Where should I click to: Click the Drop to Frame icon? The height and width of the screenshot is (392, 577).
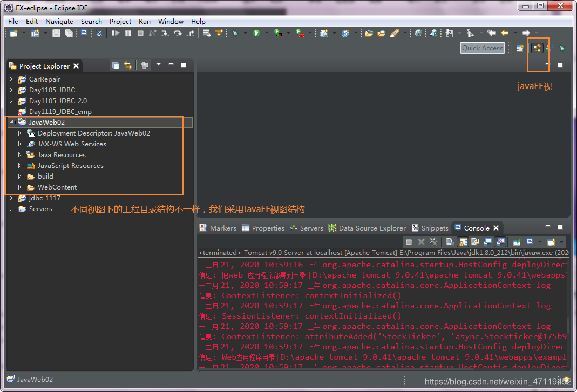click(x=206, y=33)
